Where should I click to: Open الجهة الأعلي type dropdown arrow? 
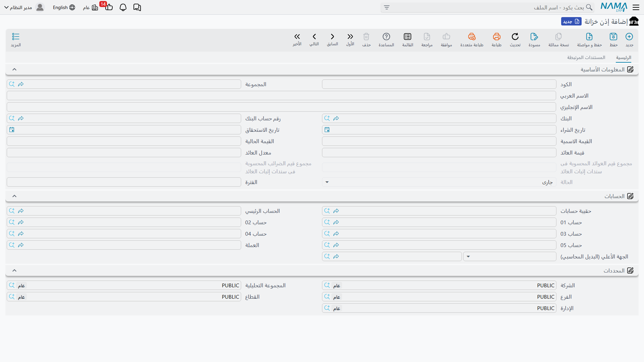pos(468,256)
